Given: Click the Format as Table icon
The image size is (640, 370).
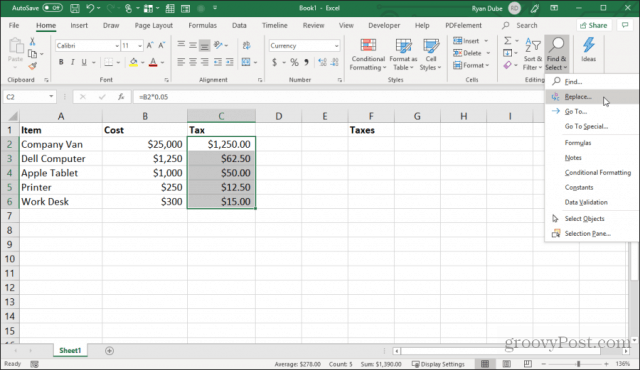Looking at the screenshot, I should (x=403, y=54).
